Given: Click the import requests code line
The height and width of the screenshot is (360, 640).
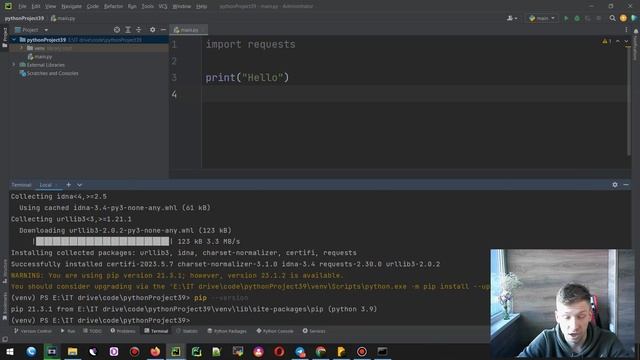Looking at the screenshot, I should tap(250, 44).
